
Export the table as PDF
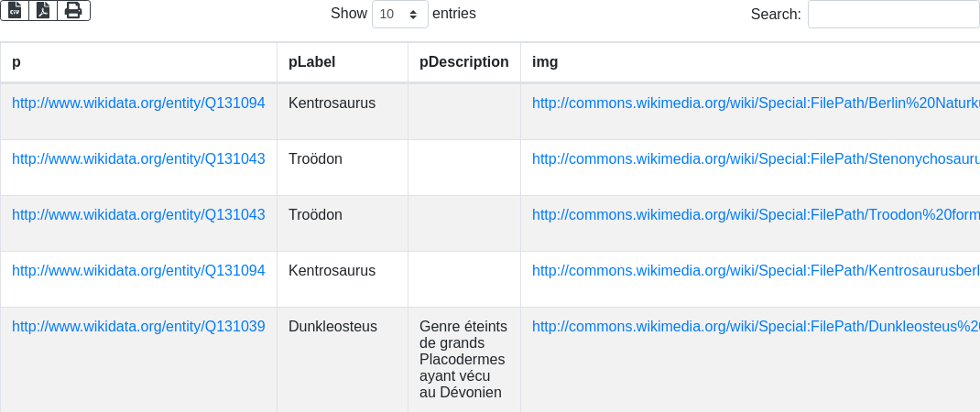[43, 10]
